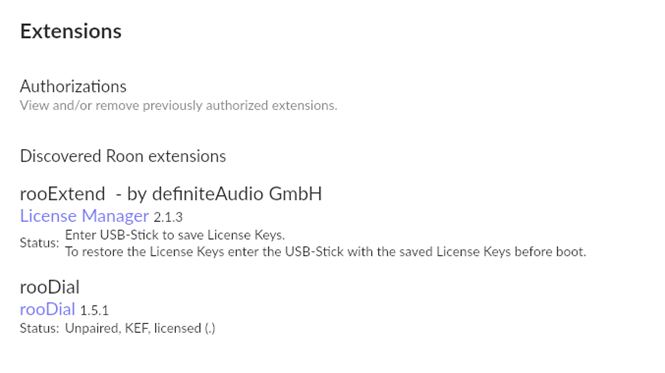Image resolution: width=665 pixels, height=373 pixels.
Task: Click the Status label under License Manager
Action: coord(39,243)
